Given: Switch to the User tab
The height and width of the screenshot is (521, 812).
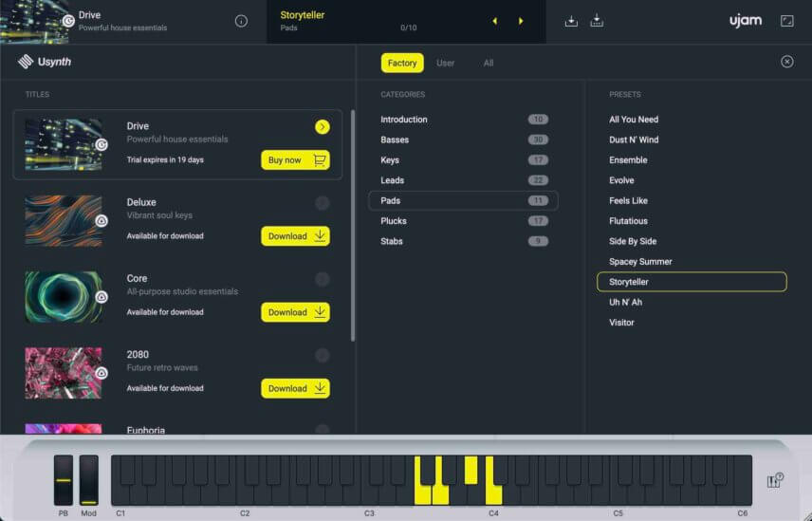Looking at the screenshot, I should (x=445, y=63).
